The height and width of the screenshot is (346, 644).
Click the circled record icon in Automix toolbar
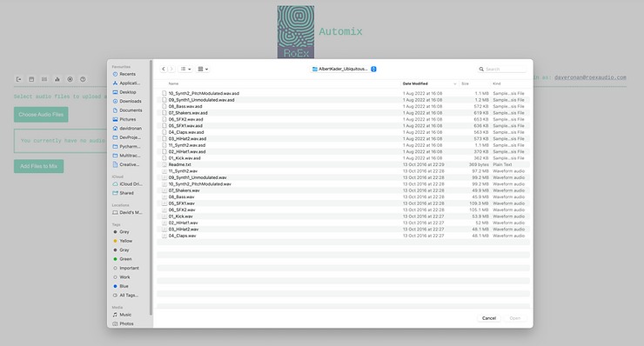[x=70, y=79]
